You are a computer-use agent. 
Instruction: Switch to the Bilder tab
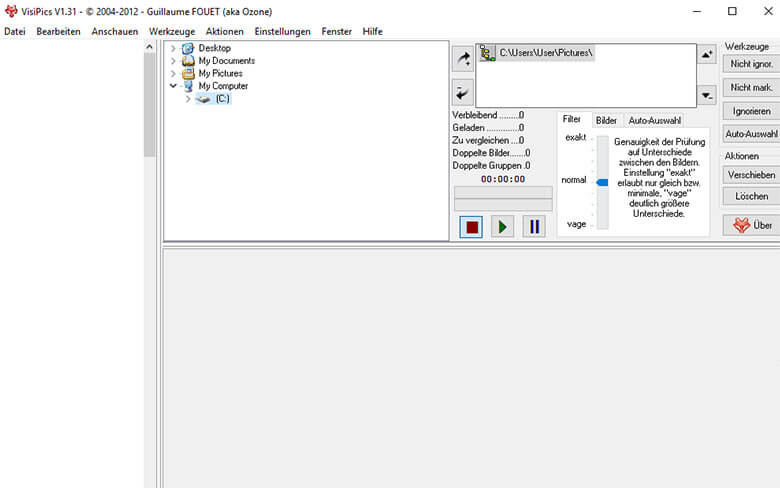606,120
